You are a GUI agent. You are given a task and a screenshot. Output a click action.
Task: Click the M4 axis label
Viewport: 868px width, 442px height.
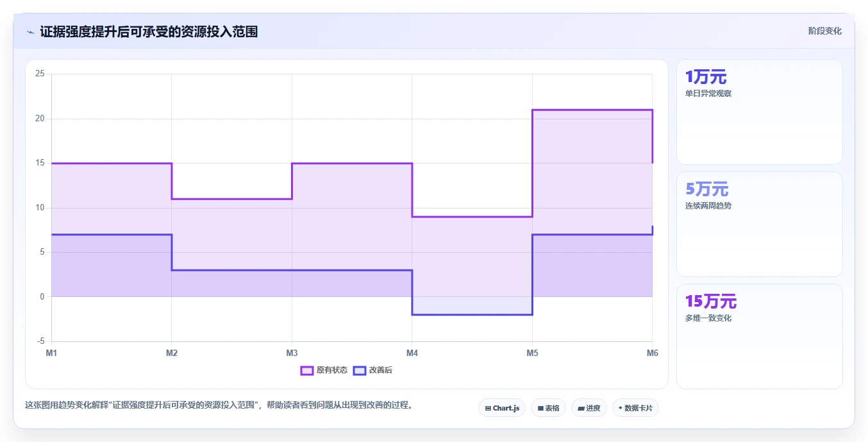pos(412,353)
